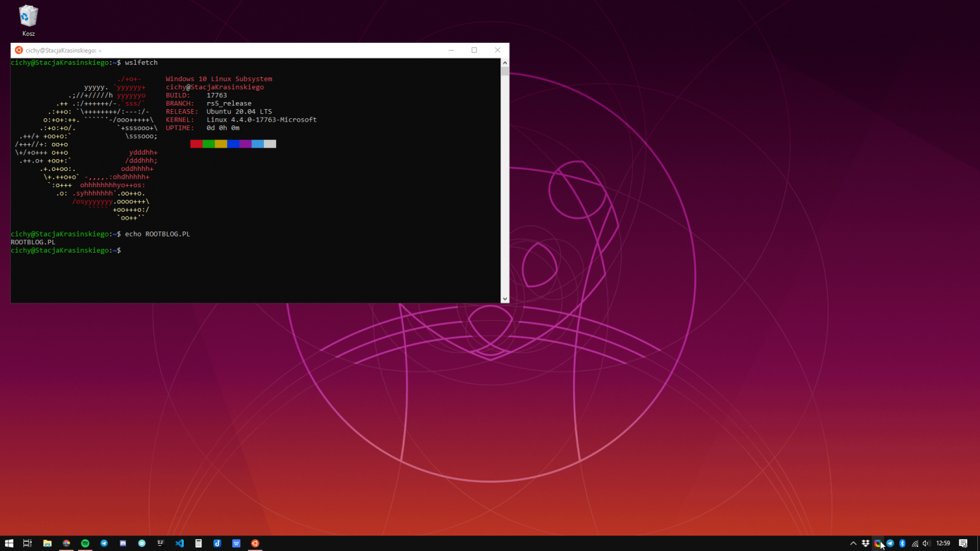Screen dimensions: 980x551
Task: Click the dark blue color block in wslfetch
Action: (233, 144)
